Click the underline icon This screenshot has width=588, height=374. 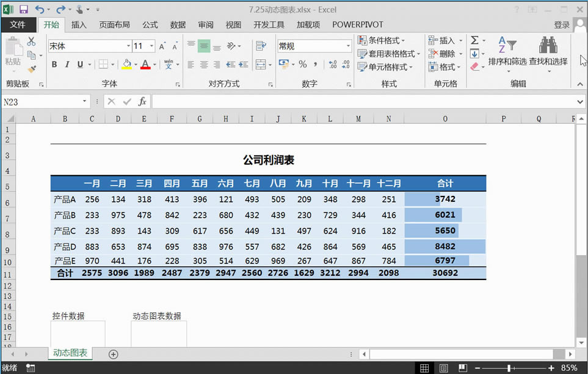79,63
